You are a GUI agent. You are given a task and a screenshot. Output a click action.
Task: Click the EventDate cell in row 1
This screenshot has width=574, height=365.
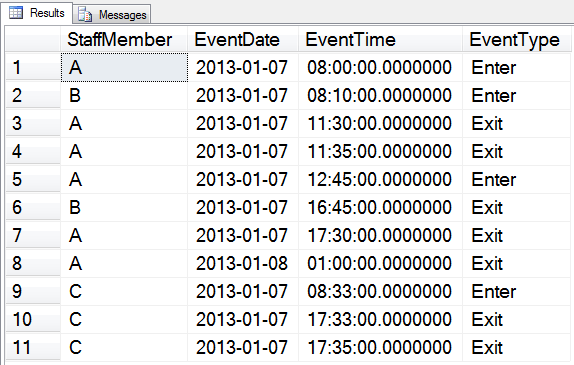tap(243, 67)
